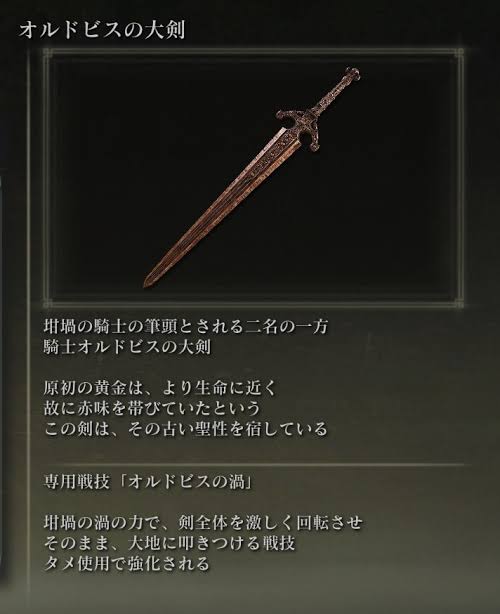Click the line この剣は、その古い聖性を宿している
The height and width of the screenshot is (614, 500).
pyautogui.click(x=186, y=429)
